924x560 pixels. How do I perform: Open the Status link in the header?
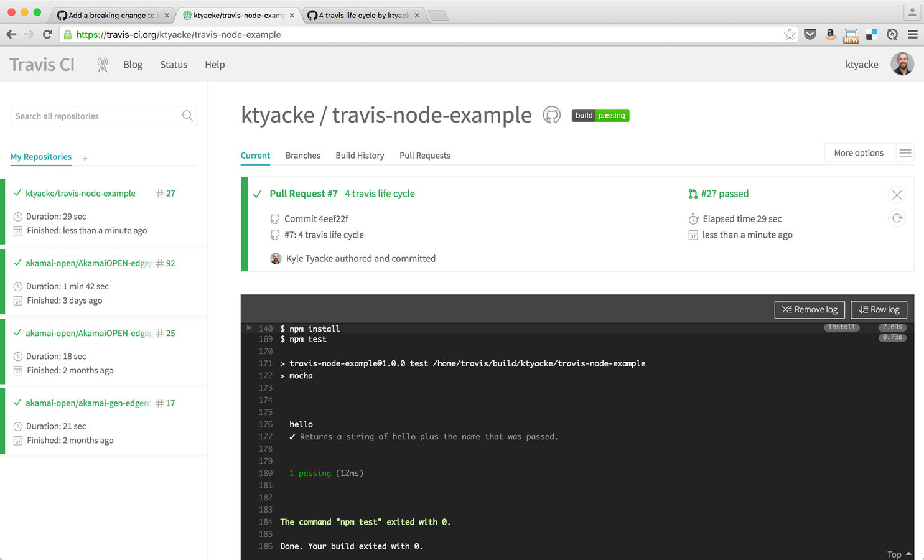tap(174, 65)
